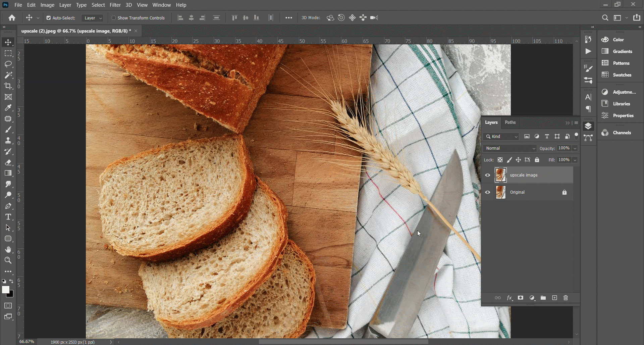Select the Lasso tool
Screen dimensions: 644x345
point(8,64)
